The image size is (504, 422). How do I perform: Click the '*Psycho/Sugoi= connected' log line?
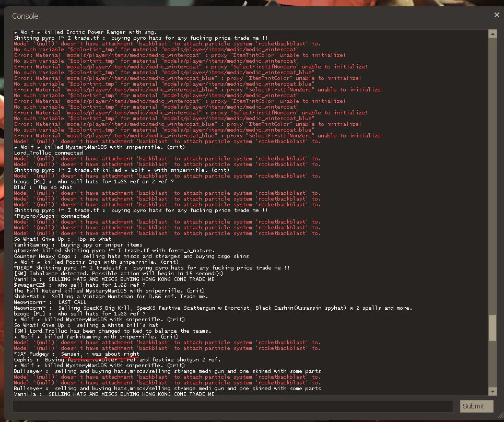51,216
